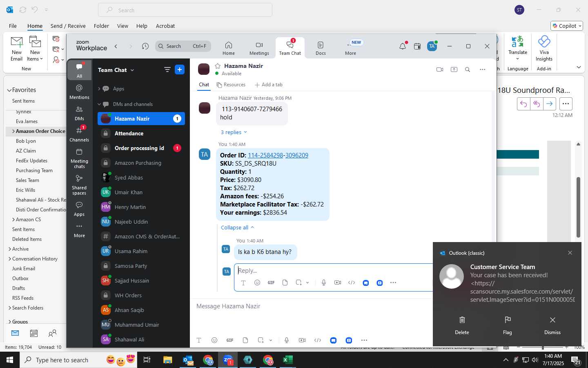Open Meeting chats in Zoom sidebar

[79, 158]
